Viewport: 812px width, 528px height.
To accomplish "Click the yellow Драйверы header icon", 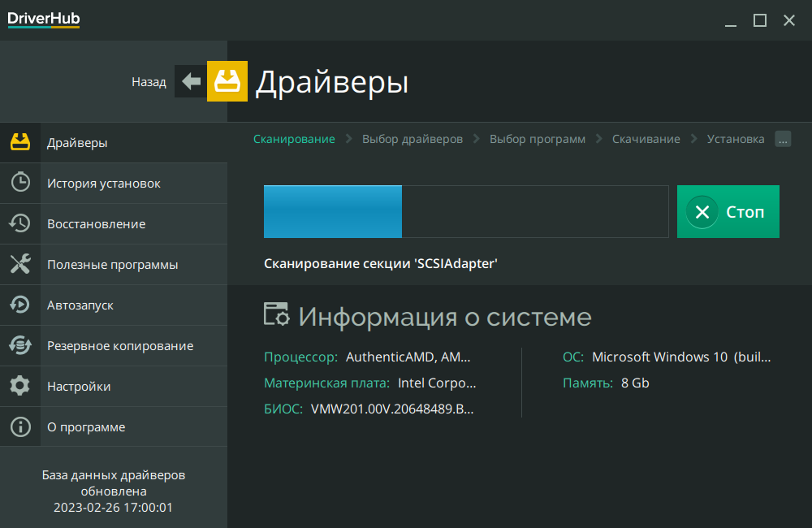I will (x=227, y=81).
